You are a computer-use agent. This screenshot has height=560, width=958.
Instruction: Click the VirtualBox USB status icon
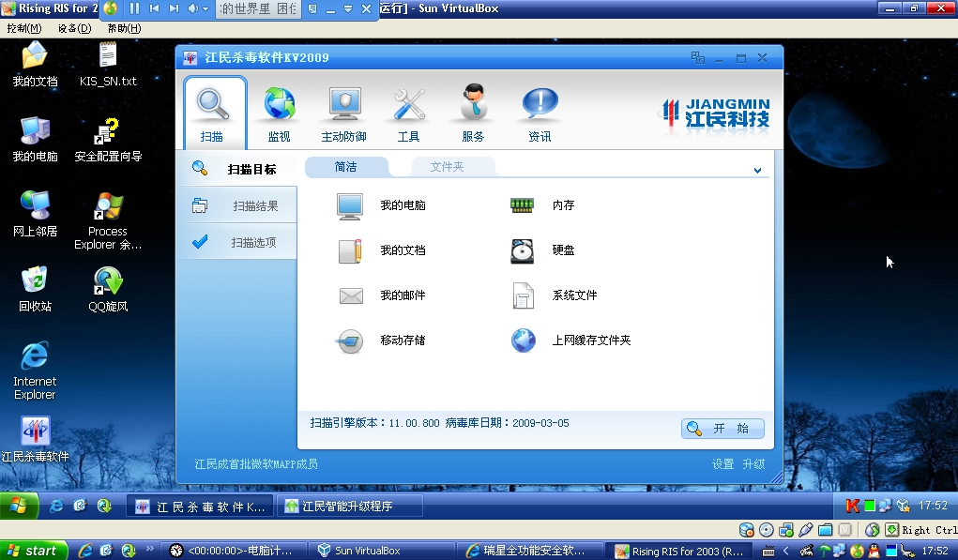pos(806,530)
